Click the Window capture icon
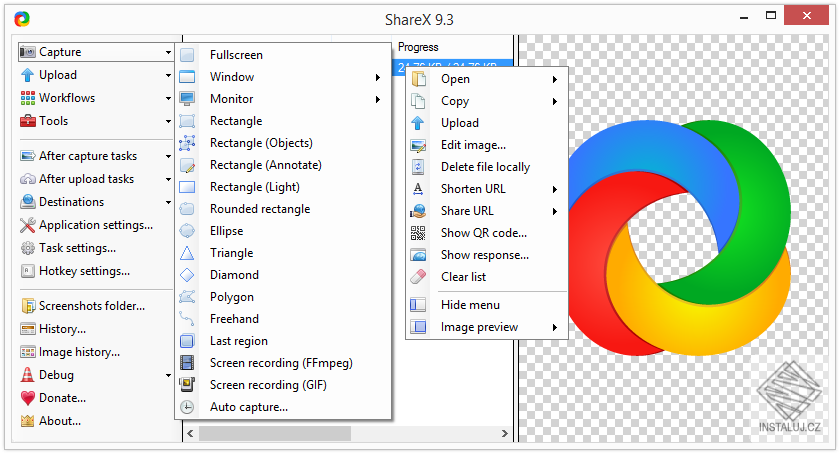 (x=187, y=77)
